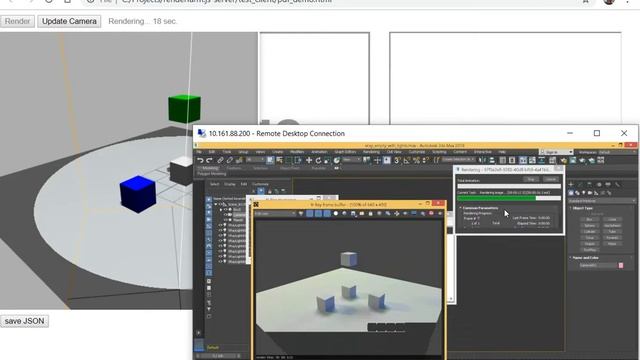The width and height of the screenshot is (640, 360).
Task: Toggle visibility eye for the Camera row
Action: click(x=225, y=215)
